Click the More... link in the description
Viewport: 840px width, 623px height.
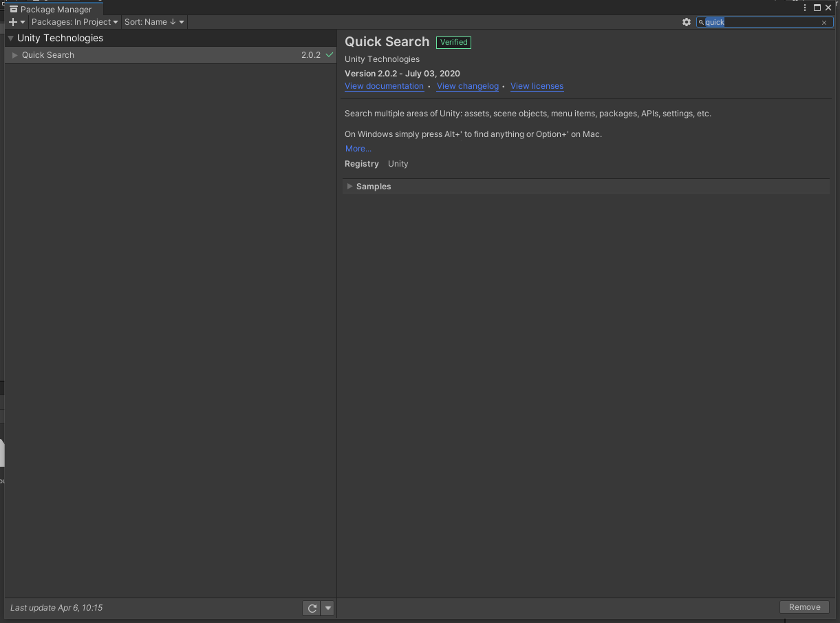pyautogui.click(x=358, y=149)
